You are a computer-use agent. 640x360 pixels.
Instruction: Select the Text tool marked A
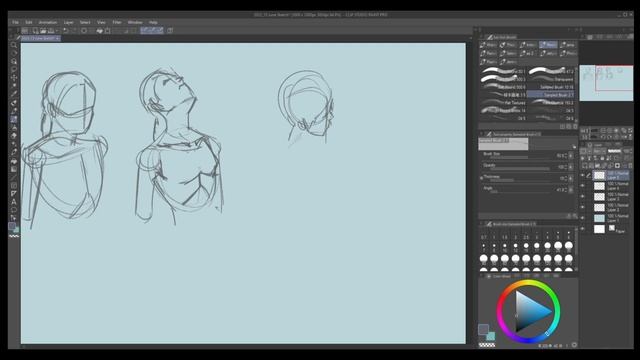point(13,202)
